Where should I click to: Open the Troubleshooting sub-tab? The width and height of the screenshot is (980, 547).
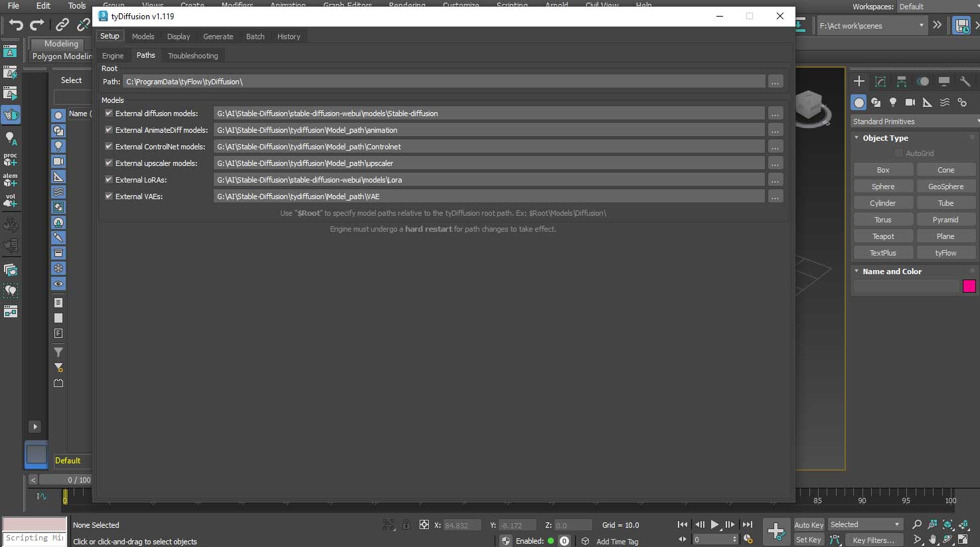(193, 56)
